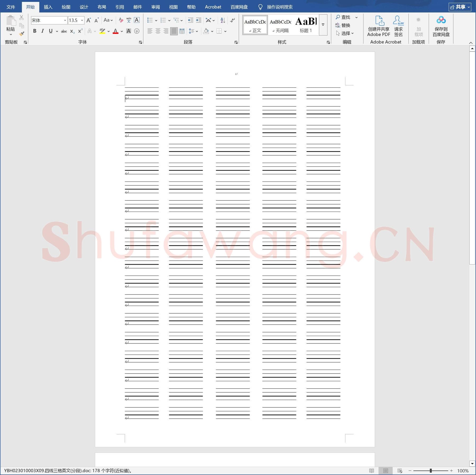This screenshot has height=475, width=476.
Task: Apply the 正文 (Normal) style
Action: click(x=255, y=25)
